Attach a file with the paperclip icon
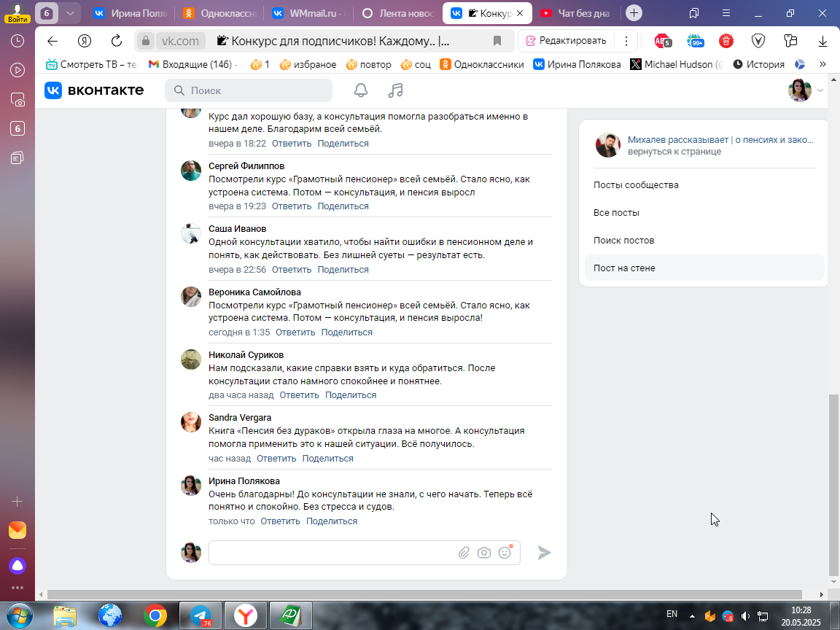The width and height of the screenshot is (840, 630). coord(464,553)
